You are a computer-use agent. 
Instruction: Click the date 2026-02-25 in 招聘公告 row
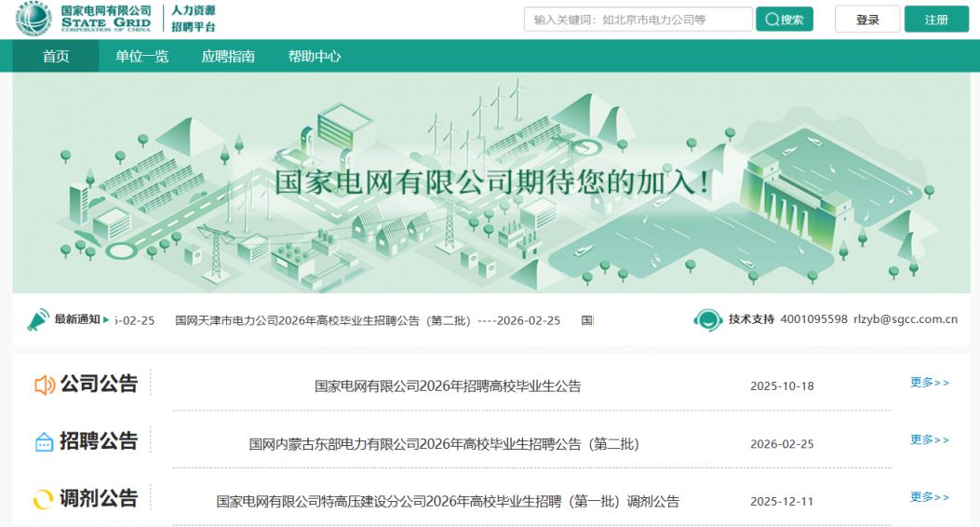point(782,444)
